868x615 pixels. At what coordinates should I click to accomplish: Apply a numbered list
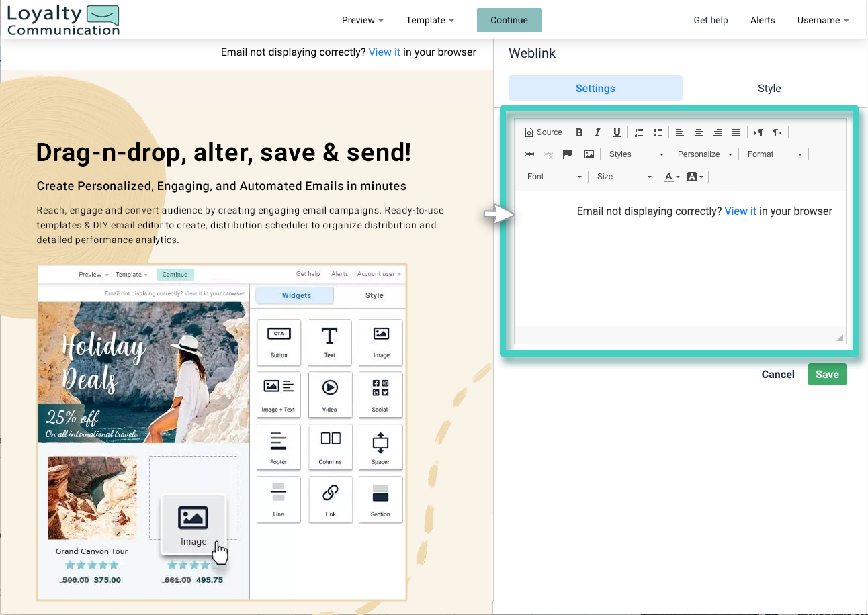(x=638, y=132)
